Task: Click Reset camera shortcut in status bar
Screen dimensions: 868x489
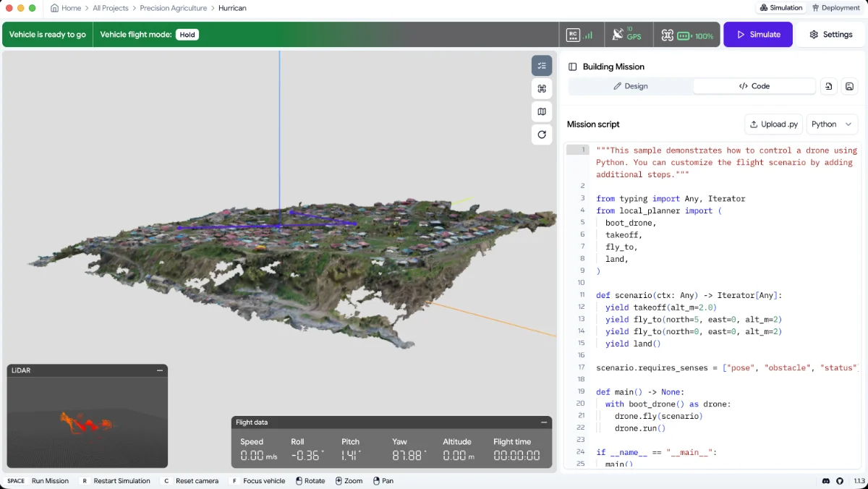Action: click(197, 481)
